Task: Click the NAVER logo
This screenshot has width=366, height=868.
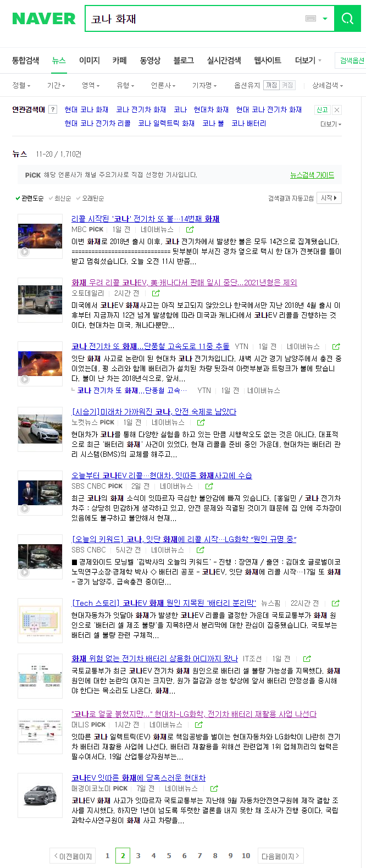Action: click(x=44, y=19)
